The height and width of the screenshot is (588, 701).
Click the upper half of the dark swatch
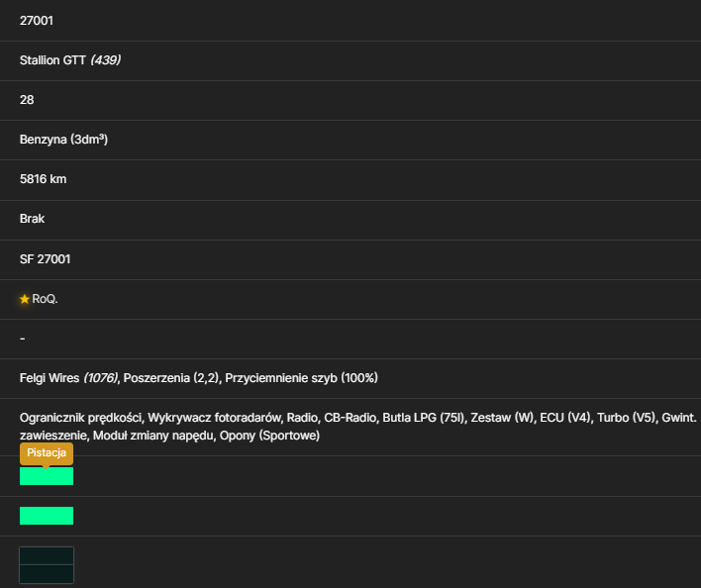pyautogui.click(x=47, y=556)
